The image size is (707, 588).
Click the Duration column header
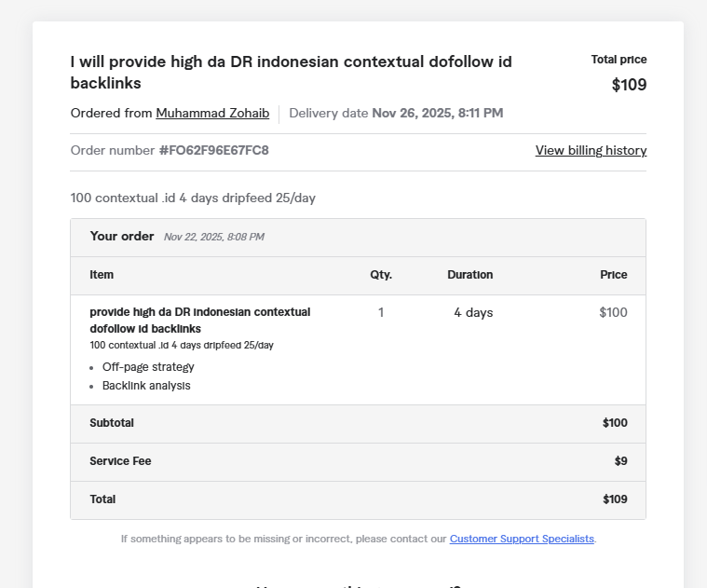(x=469, y=275)
